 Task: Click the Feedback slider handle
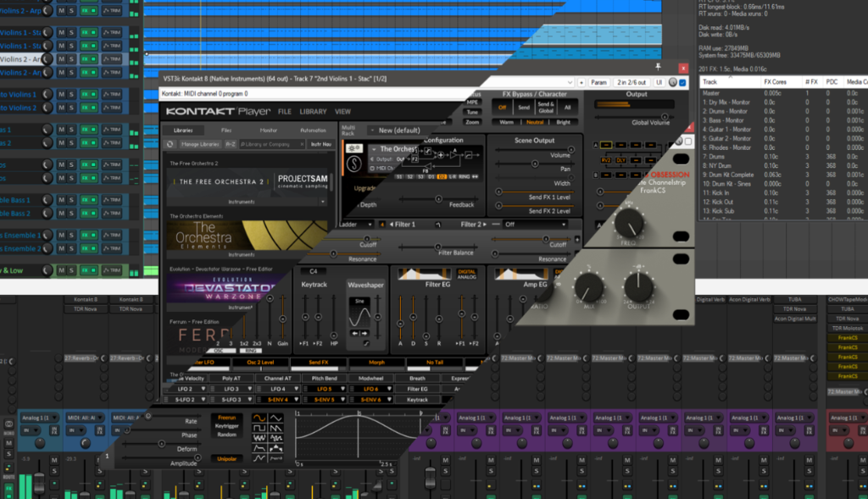(438, 198)
